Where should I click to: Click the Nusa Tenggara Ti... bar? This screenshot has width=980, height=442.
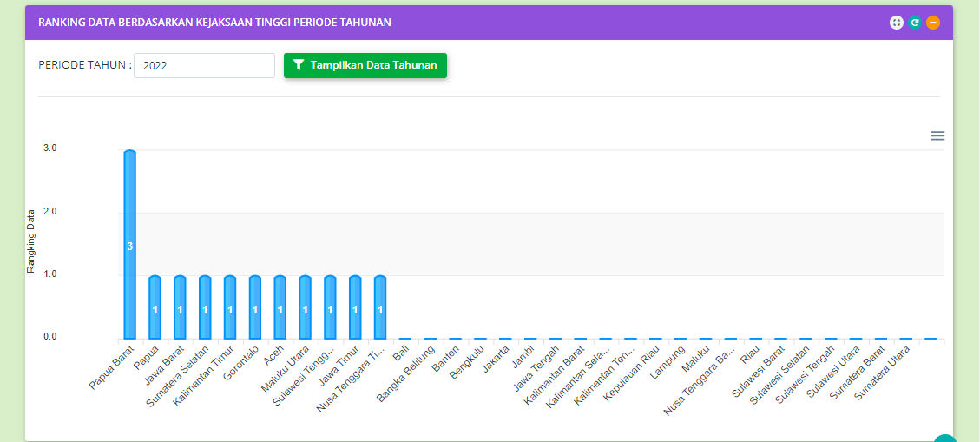(x=380, y=307)
